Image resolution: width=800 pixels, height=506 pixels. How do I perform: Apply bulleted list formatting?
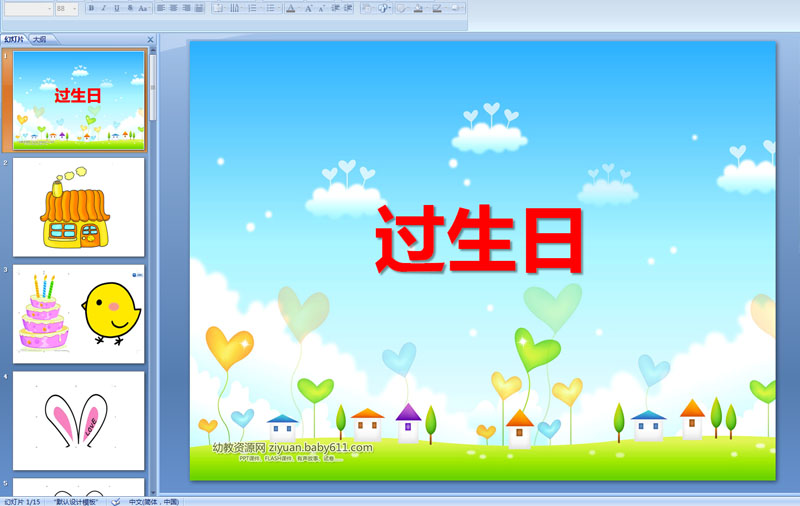(x=271, y=8)
